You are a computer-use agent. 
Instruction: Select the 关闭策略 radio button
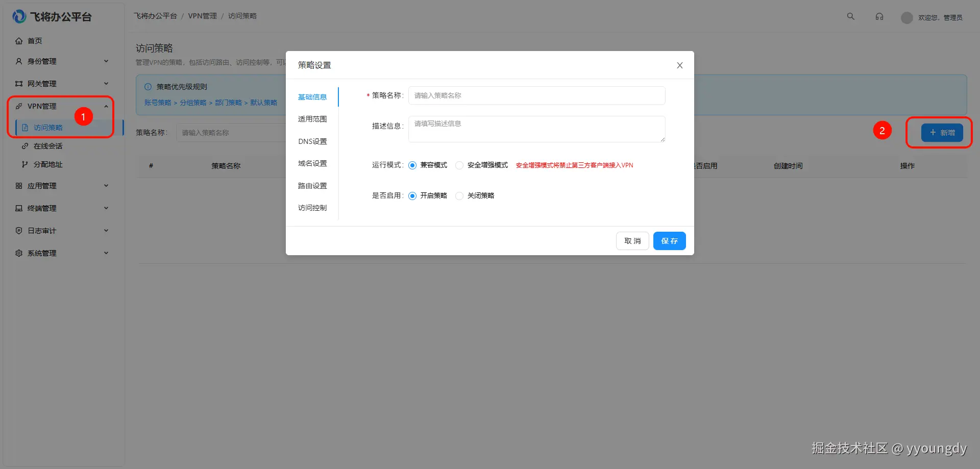pyautogui.click(x=459, y=196)
